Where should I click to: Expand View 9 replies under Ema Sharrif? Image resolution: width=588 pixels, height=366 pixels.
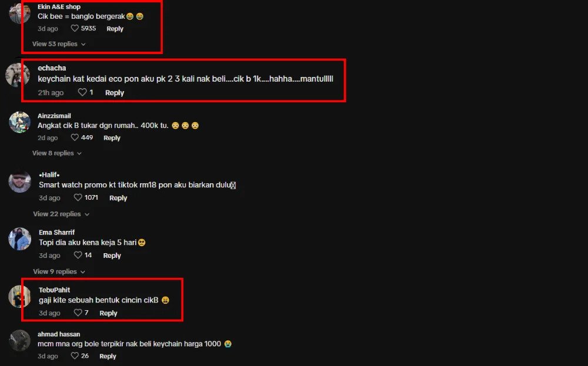pyautogui.click(x=59, y=271)
